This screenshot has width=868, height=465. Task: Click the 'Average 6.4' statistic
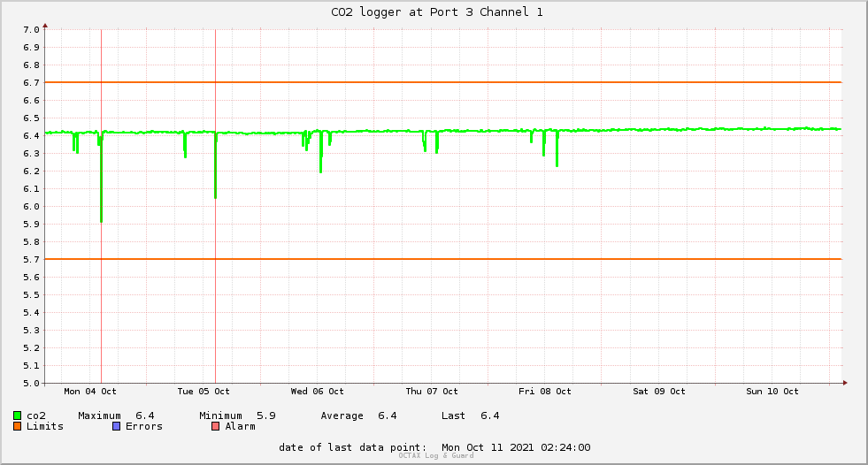point(358,415)
